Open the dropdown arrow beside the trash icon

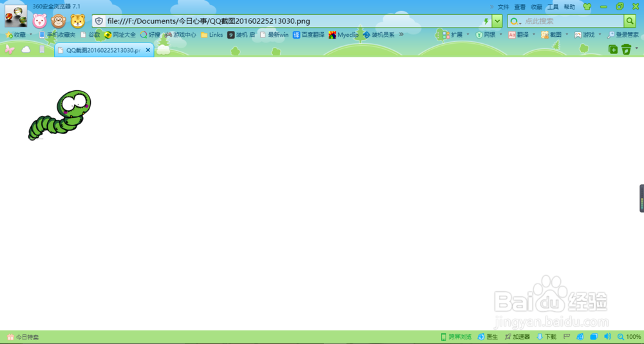637,48
